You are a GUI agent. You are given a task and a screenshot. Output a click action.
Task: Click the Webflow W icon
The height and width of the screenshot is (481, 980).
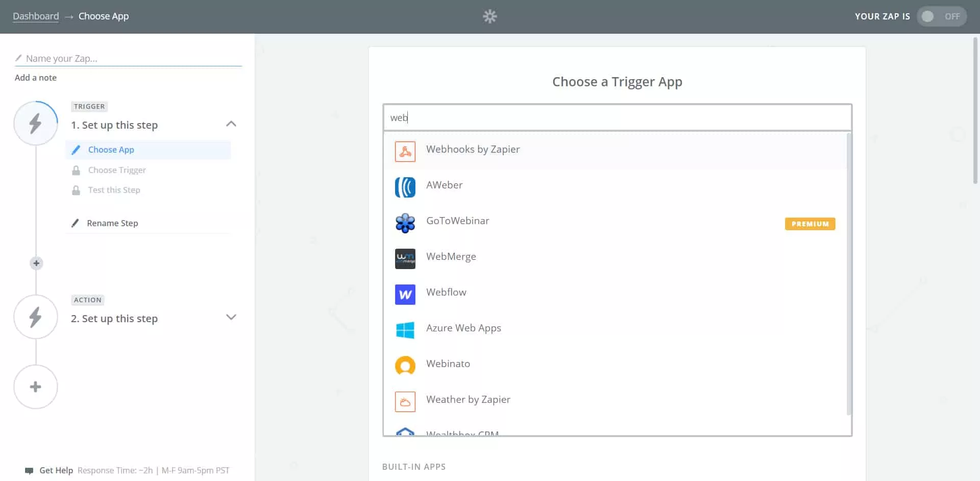(x=405, y=294)
